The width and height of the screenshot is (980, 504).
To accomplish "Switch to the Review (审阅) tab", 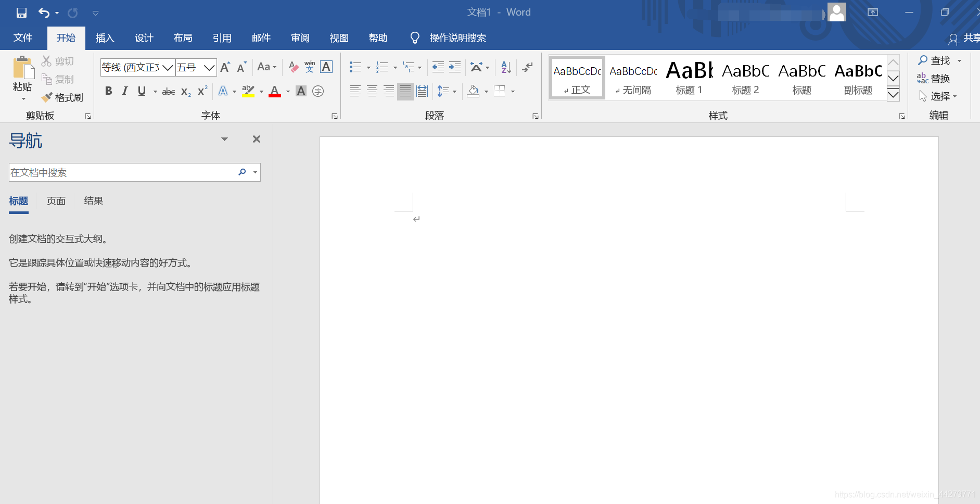I will click(x=300, y=38).
